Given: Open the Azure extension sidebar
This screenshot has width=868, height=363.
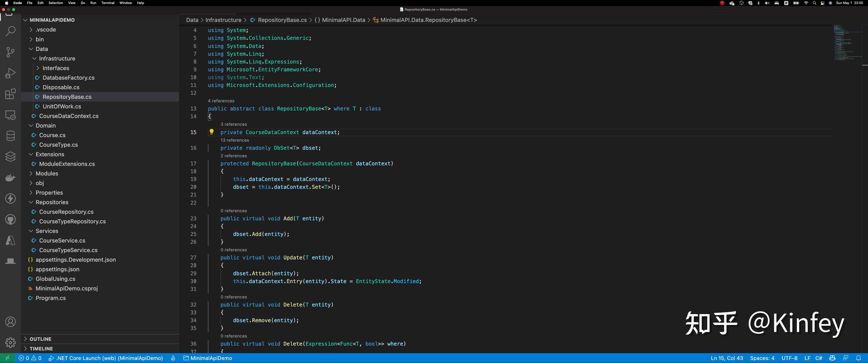Looking at the screenshot, I should tap(10, 240).
